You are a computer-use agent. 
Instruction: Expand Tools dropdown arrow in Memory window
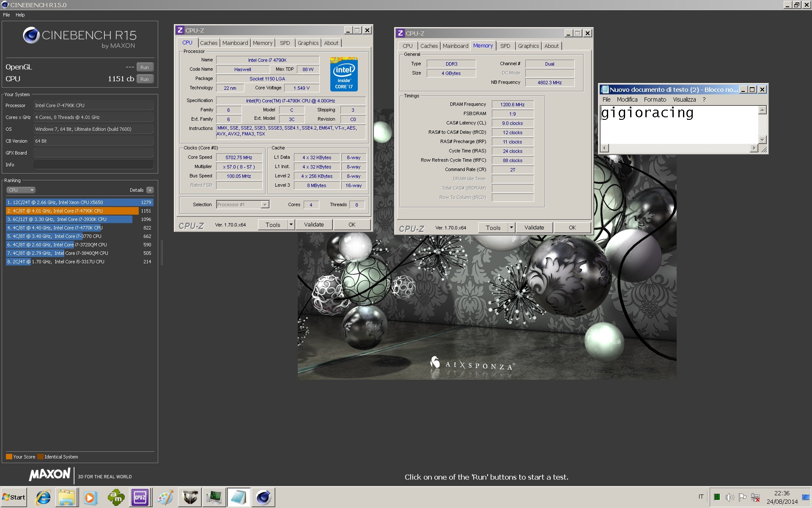coord(511,228)
